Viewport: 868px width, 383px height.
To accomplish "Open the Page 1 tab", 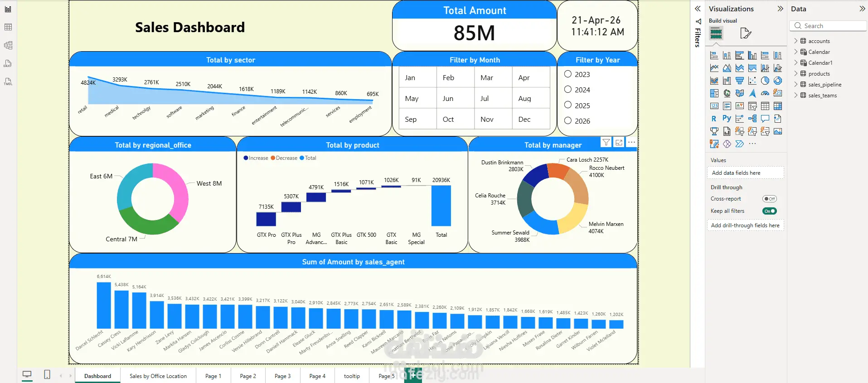I will [213, 376].
